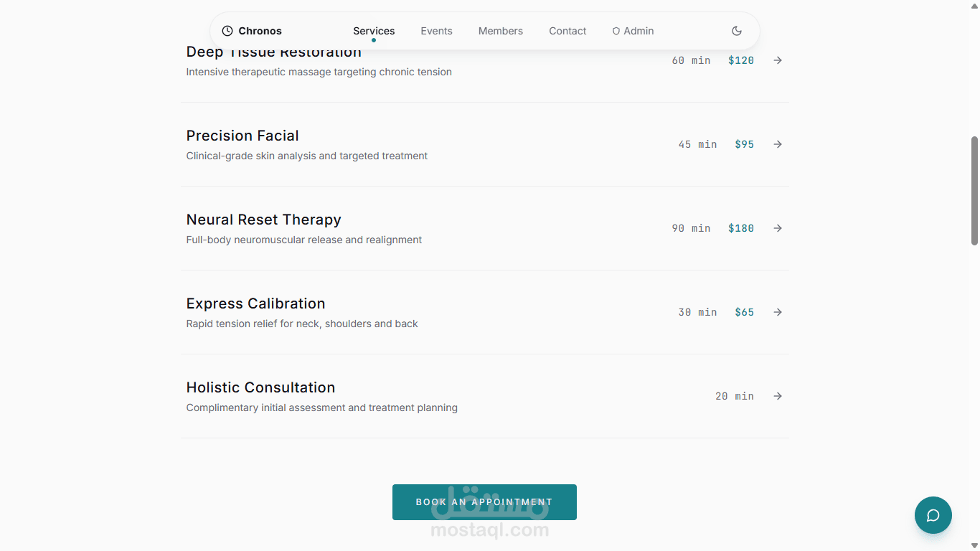
Task: Open the floating chat bubble icon
Action: (x=933, y=515)
